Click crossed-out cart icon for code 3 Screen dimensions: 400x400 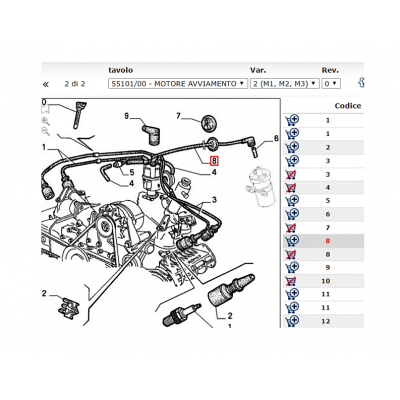click(291, 174)
